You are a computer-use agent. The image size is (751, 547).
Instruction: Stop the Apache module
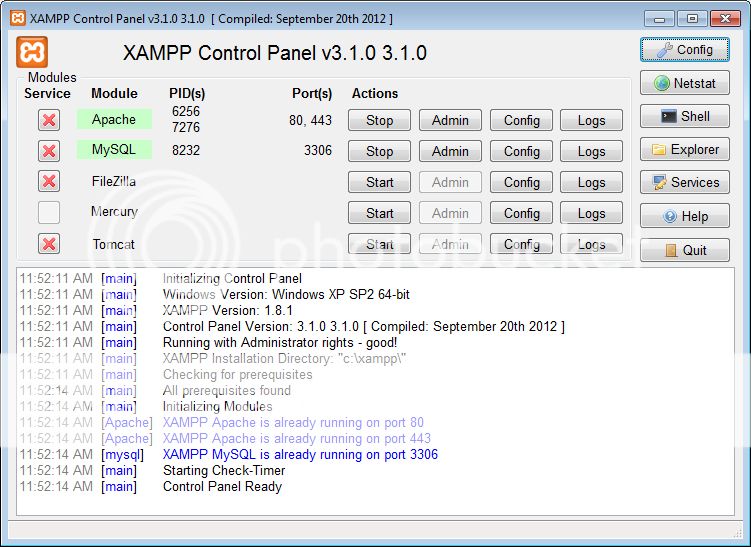pyautogui.click(x=379, y=120)
